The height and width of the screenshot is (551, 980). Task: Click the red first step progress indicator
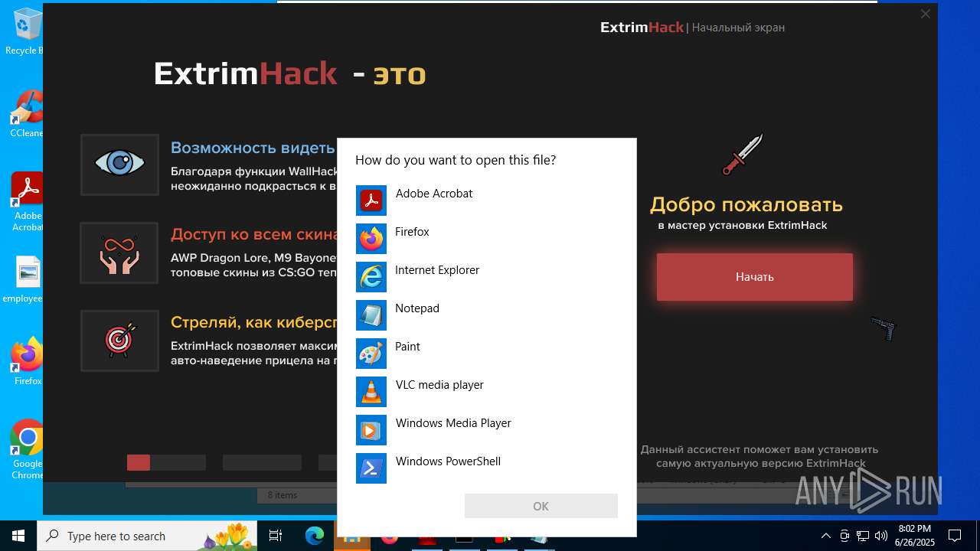[139, 462]
